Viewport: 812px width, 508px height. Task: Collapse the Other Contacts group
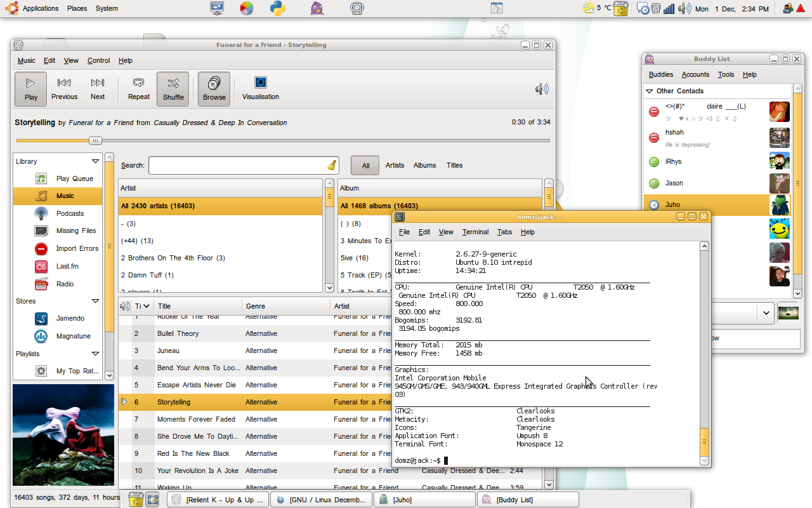[650, 91]
